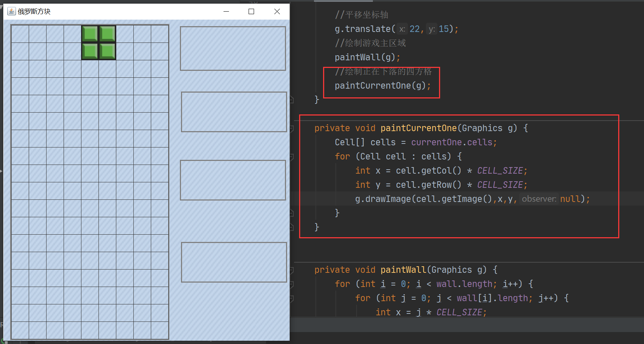Click the bottom-right green Tetris cell
This screenshot has height=344, width=644.
point(108,51)
